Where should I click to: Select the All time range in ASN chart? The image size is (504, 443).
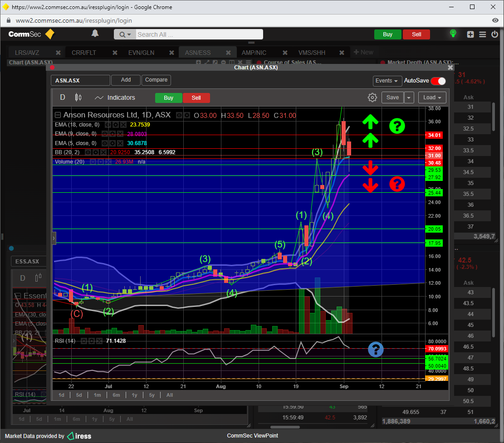click(x=170, y=395)
